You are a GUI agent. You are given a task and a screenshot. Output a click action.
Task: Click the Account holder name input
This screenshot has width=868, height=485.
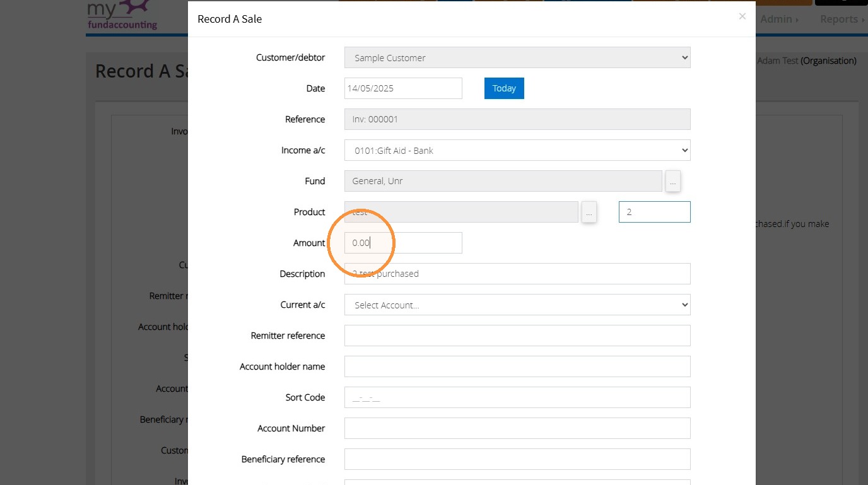(x=517, y=366)
